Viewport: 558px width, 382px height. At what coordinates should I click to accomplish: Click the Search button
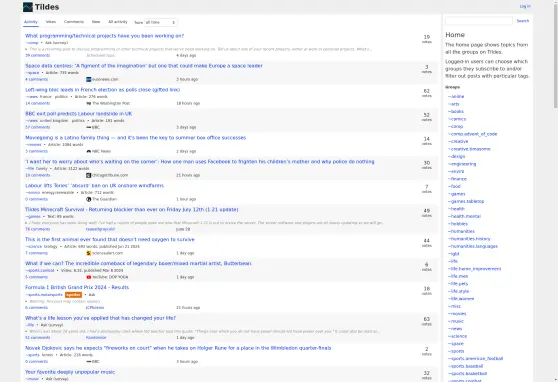click(x=523, y=21)
